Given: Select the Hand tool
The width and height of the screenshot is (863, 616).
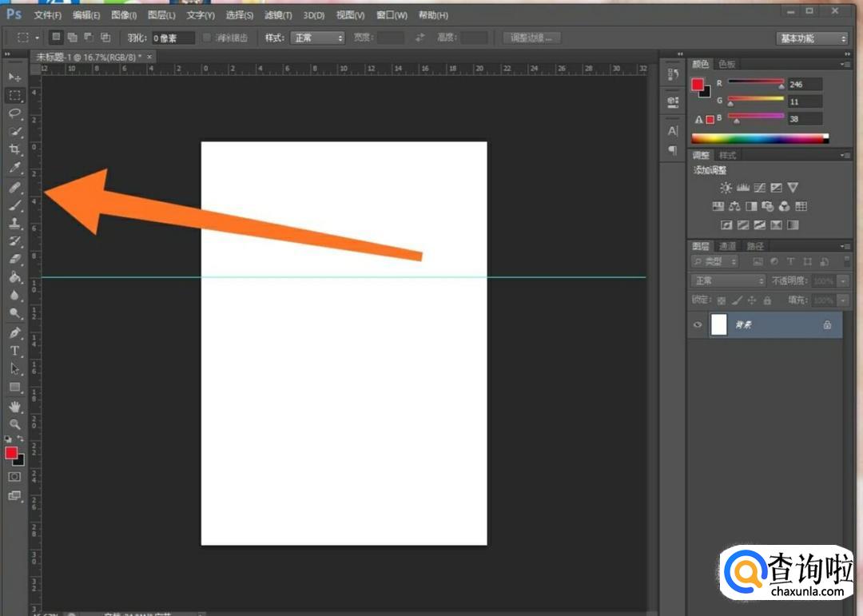Looking at the screenshot, I should (14, 406).
